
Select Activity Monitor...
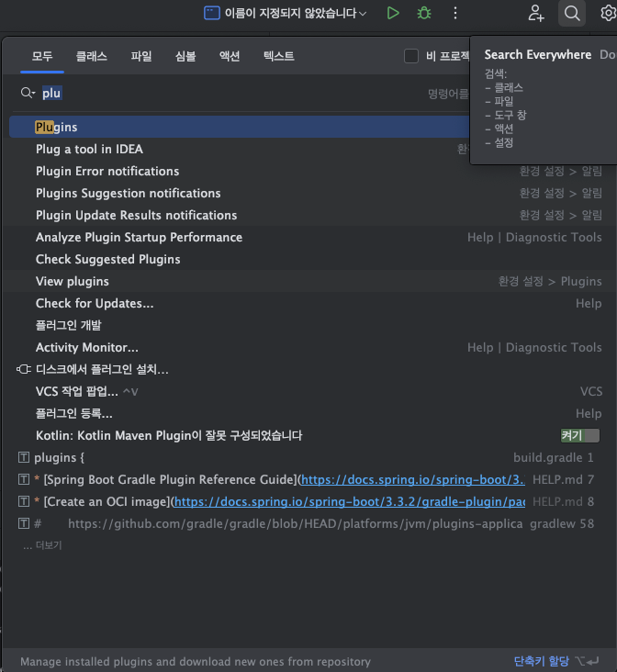click(308, 347)
